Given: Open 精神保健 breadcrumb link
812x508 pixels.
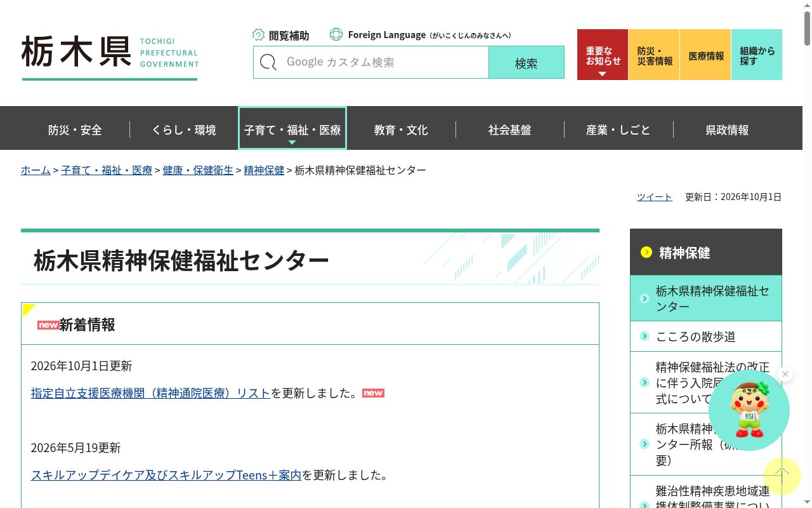Looking at the screenshot, I should (264, 170).
